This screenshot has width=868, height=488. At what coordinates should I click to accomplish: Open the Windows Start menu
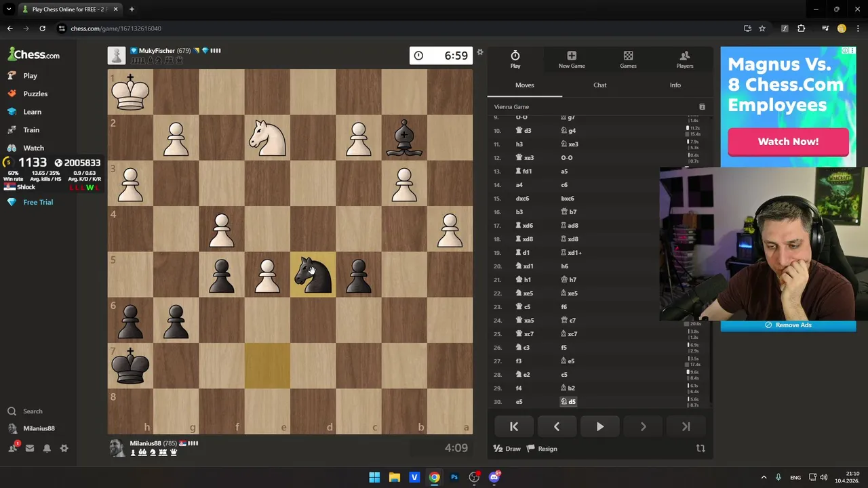click(x=374, y=477)
